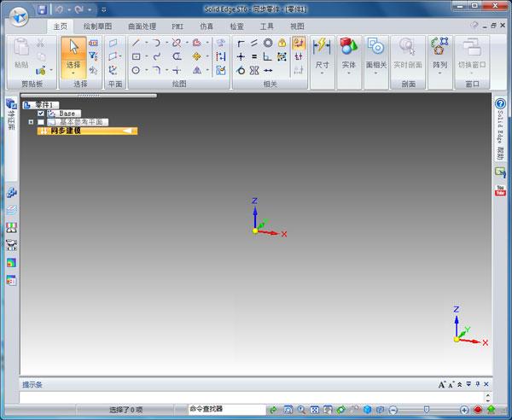
Task: Click the Perpendicular relationship icon
Action: [267, 57]
